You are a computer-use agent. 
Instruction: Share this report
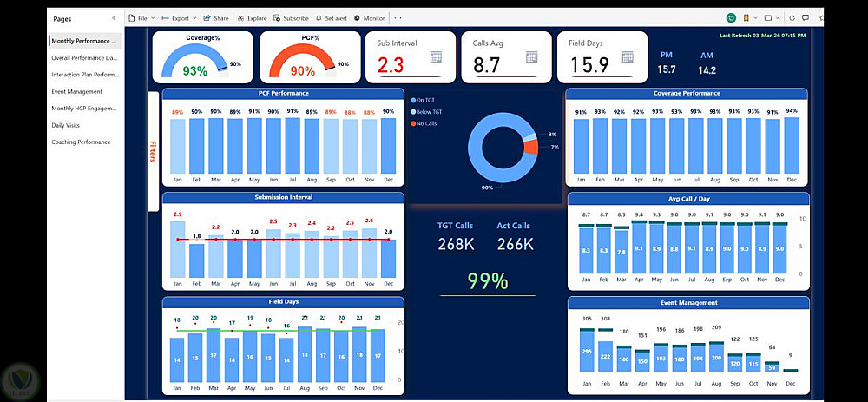pos(216,18)
